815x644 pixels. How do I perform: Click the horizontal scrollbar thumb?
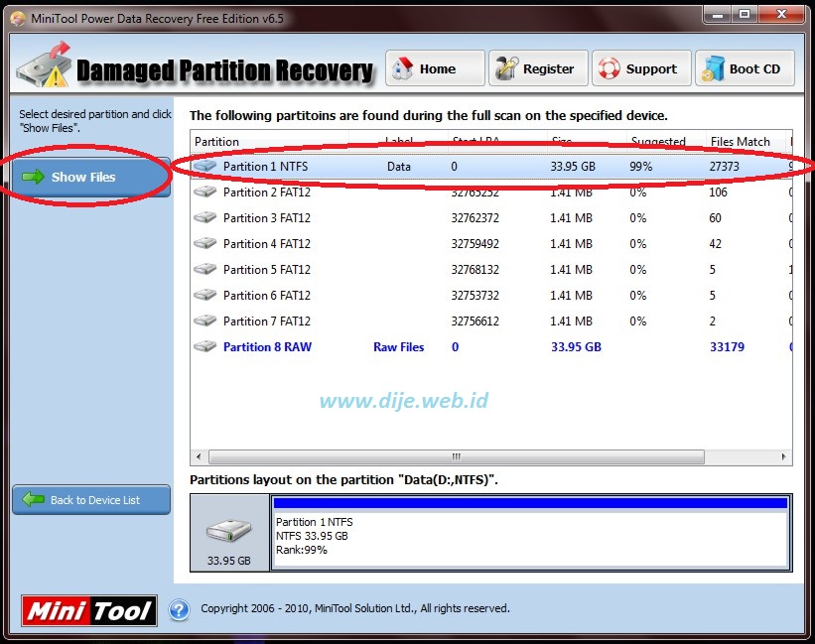point(457,457)
